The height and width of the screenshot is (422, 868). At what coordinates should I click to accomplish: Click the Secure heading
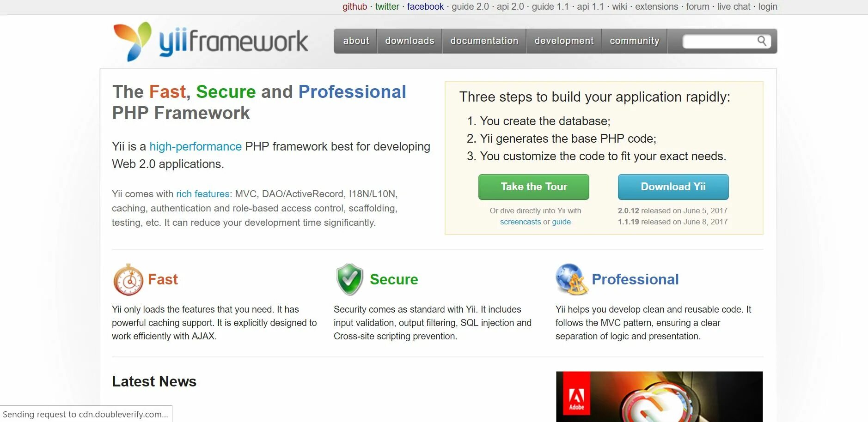point(394,279)
